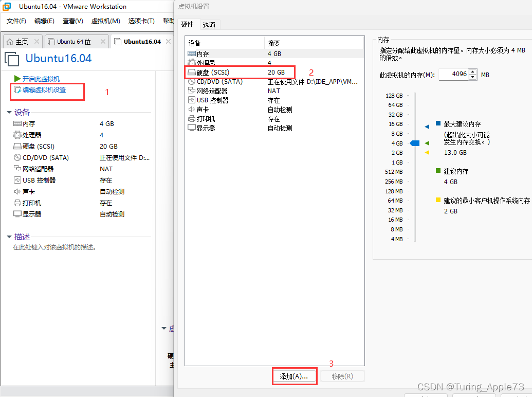Collapse the partially hidden section at lower left

[x=164, y=329]
